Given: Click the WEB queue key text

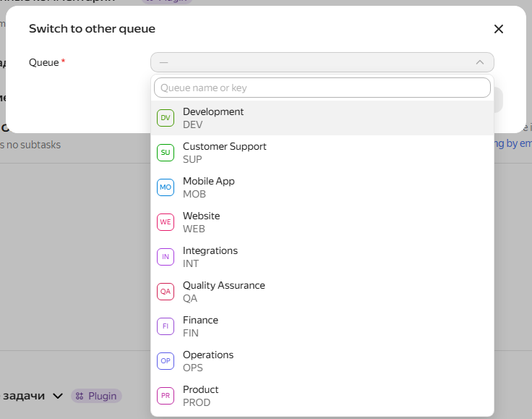Looking at the screenshot, I should coord(194,229).
